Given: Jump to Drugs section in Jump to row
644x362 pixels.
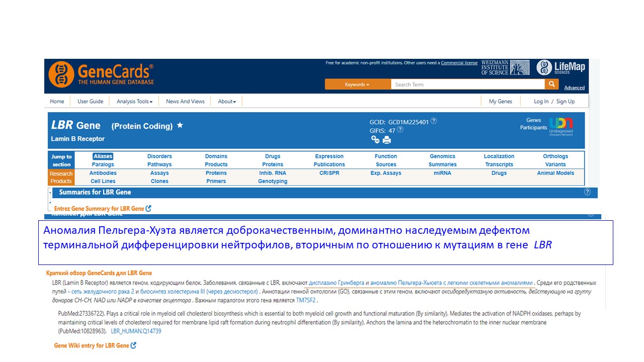Looking at the screenshot, I should (x=273, y=156).
